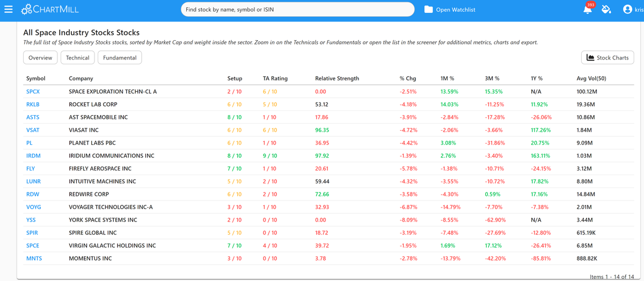Click IRIDIUM COMMUNICATIONS INC company name

tap(112, 156)
